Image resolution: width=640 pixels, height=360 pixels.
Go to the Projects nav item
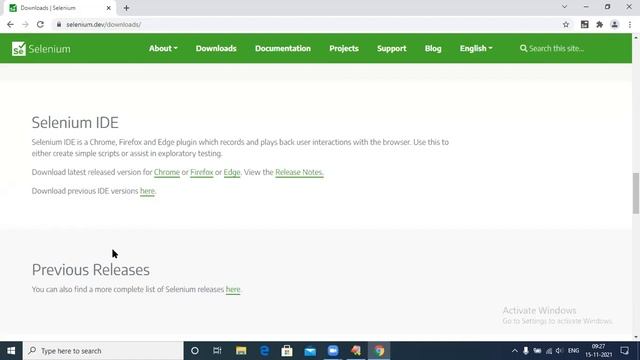[x=344, y=49]
